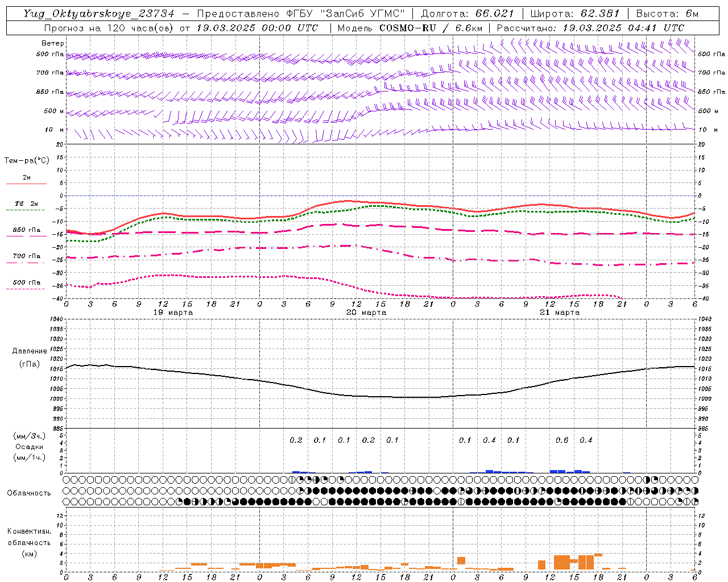Screen dimensions: 728x582
Task: Click the 20 марта date label
Action: tap(366, 312)
